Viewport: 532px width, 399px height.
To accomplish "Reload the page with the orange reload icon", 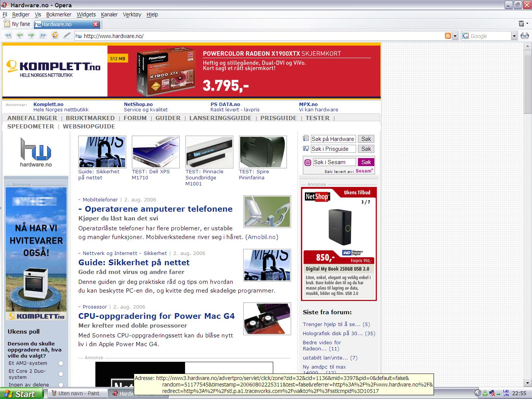I will pos(55,35).
